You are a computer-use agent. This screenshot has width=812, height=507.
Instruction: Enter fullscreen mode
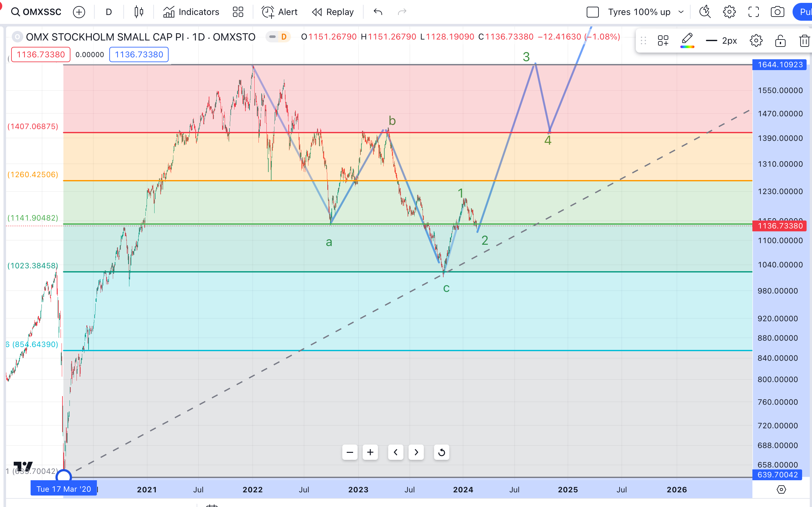click(754, 12)
